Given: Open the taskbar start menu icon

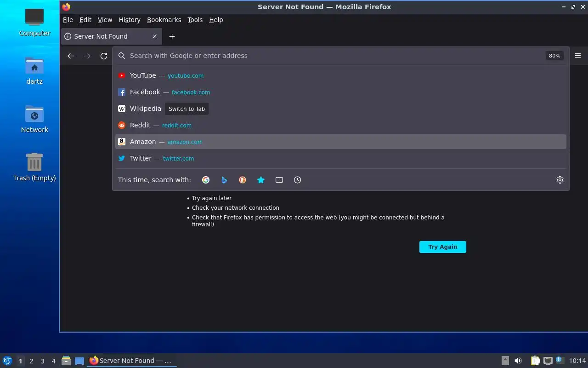Looking at the screenshot, I should coord(7,361).
